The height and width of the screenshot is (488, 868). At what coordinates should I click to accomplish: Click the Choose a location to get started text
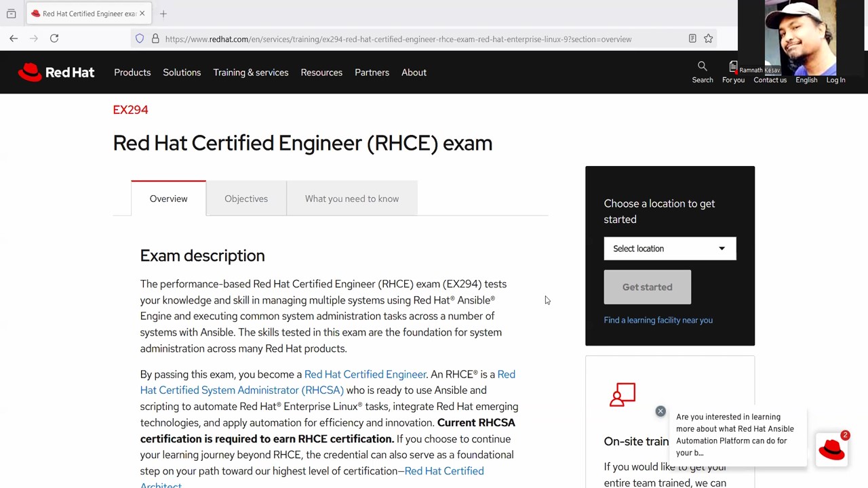pos(659,211)
